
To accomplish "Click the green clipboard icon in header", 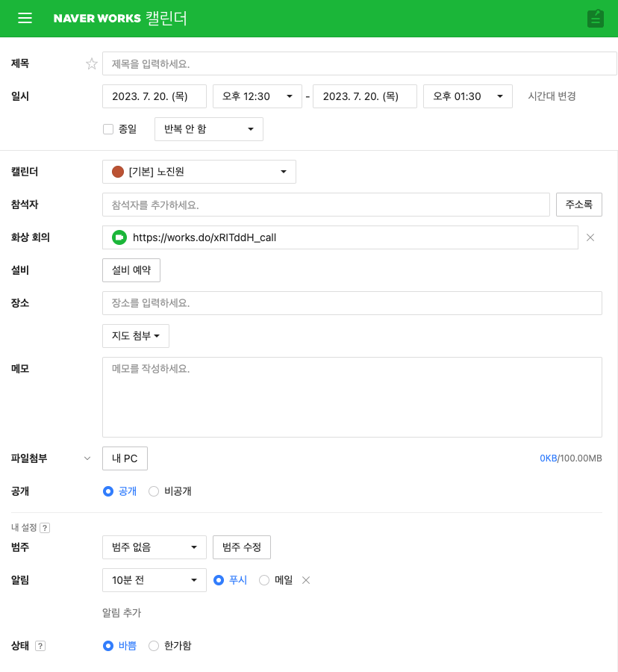I will coord(595,19).
